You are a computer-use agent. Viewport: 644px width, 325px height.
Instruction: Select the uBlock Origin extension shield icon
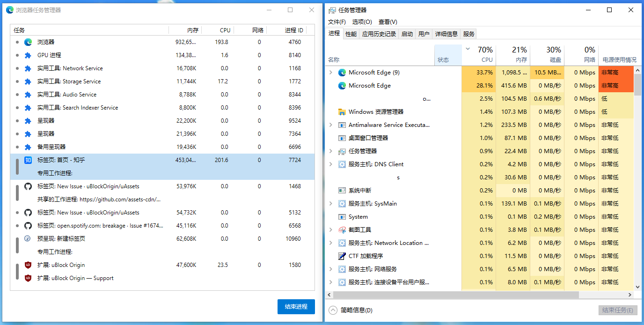click(x=28, y=265)
